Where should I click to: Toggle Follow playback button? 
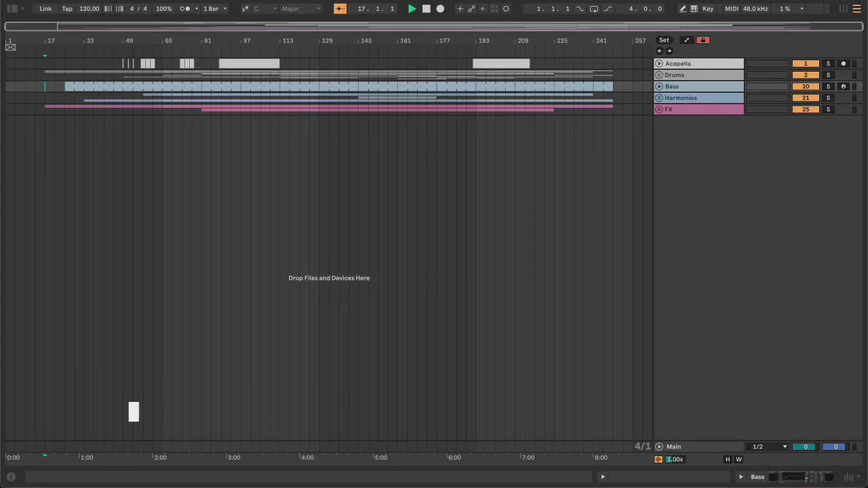pyautogui.click(x=340, y=9)
